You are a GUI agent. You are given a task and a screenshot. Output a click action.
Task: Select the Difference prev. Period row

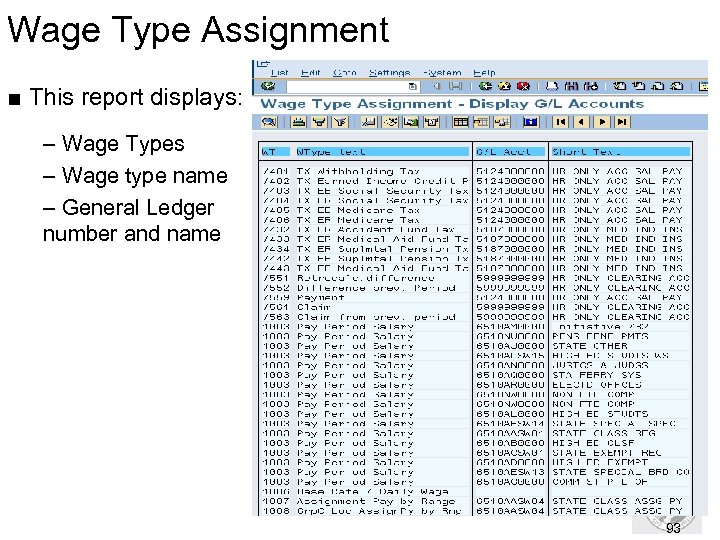coord(475,287)
